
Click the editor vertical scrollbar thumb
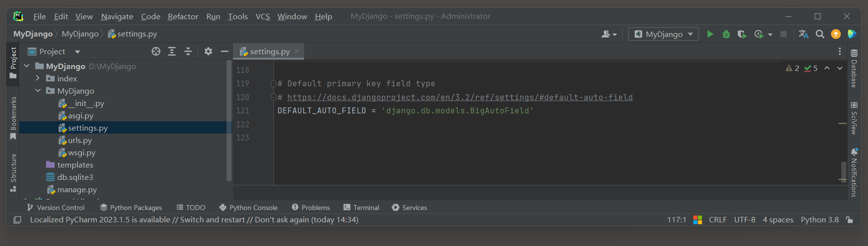843,172
